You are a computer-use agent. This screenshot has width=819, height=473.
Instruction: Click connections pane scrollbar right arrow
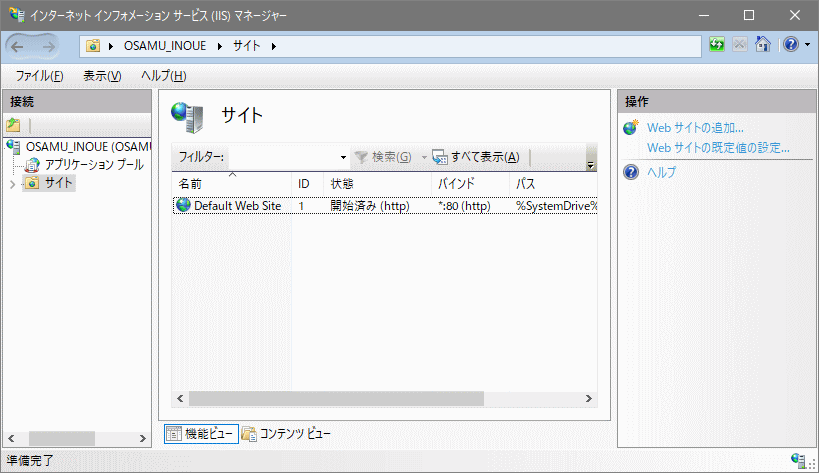coord(143,439)
